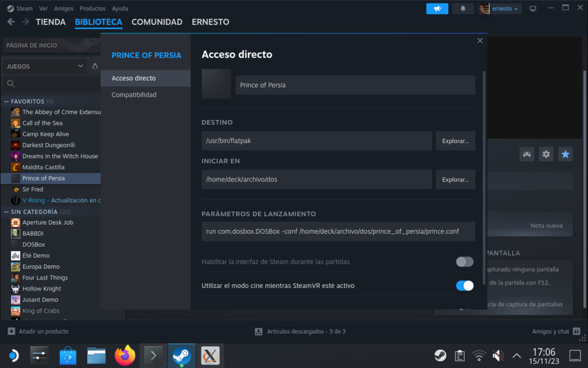
Task: Open the ernesto account dropdown
Action: click(500, 9)
